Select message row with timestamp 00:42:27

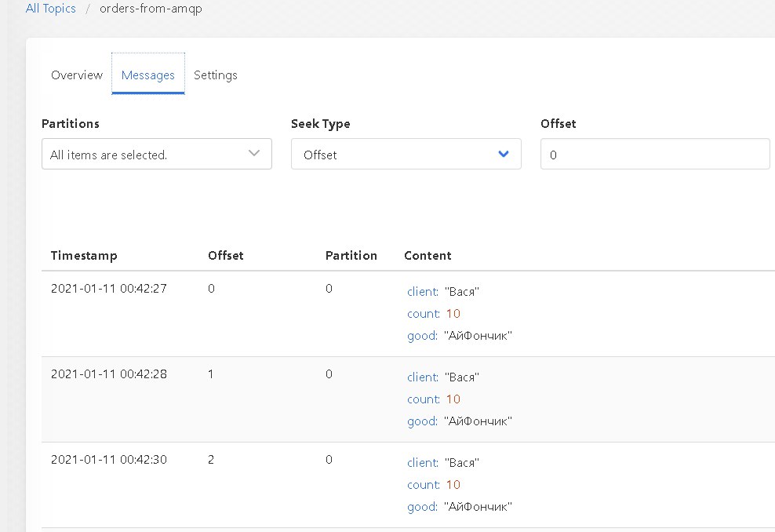click(408, 313)
